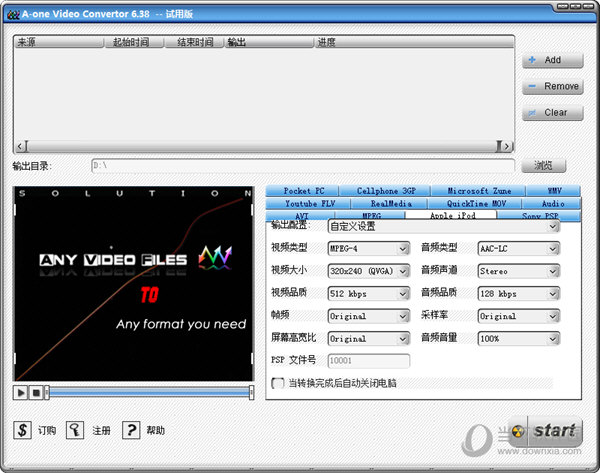The width and height of the screenshot is (600, 473).
Task: Switch to the QuickTime MOV tab
Action: click(x=475, y=203)
